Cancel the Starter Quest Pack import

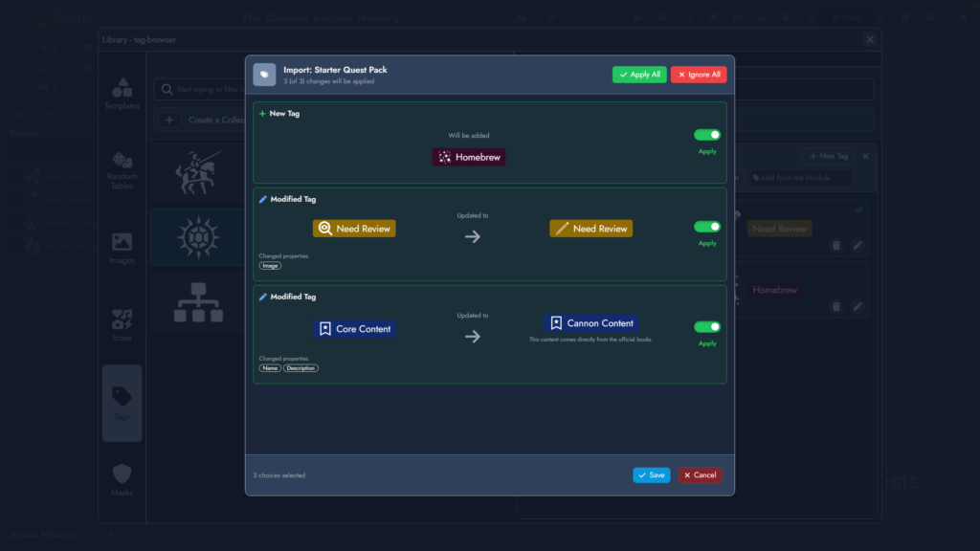[700, 475]
